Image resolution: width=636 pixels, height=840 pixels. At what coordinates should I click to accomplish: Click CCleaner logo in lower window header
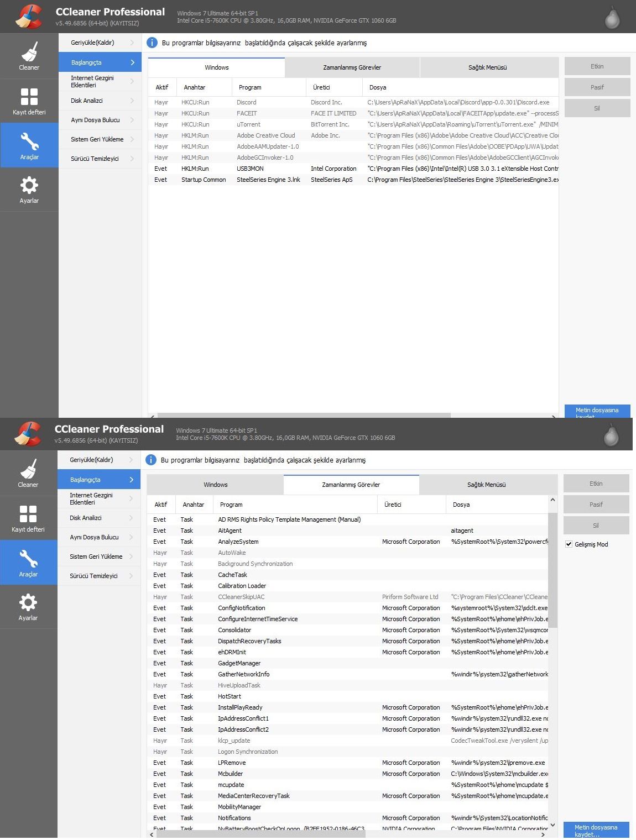pyautogui.click(x=28, y=433)
